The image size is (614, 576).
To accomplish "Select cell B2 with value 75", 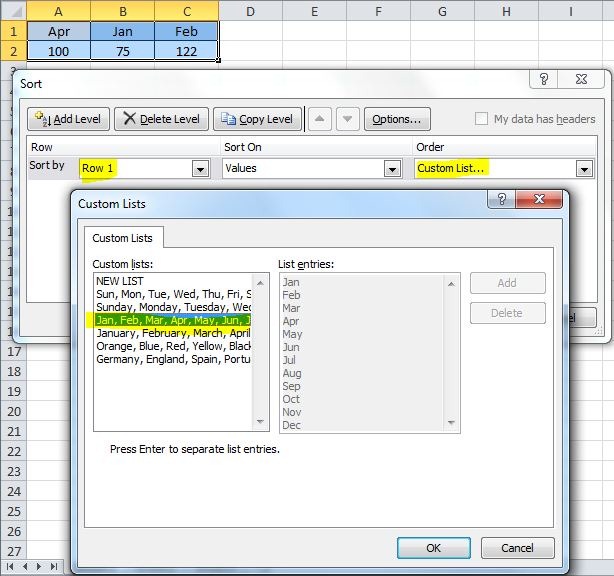I will (x=123, y=51).
